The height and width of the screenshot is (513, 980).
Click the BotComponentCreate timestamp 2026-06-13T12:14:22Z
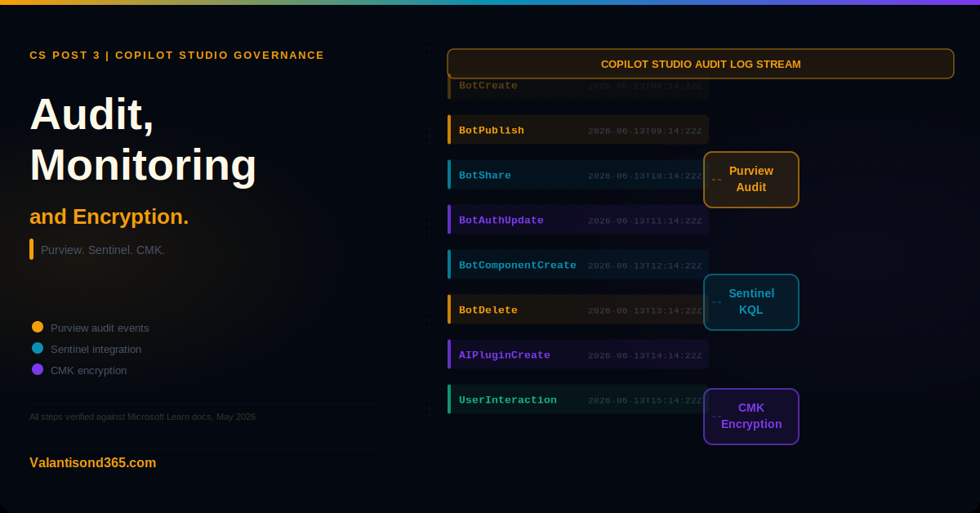645,265
